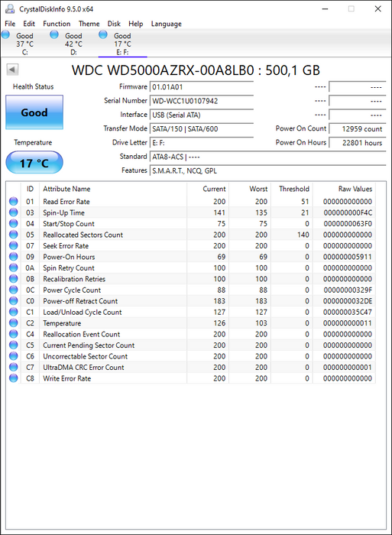Click the status orb for UltraDMA CRC Error Count
Image resolution: width=392 pixels, height=535 pixels.
pyautogui.click(x=14, y=367)
